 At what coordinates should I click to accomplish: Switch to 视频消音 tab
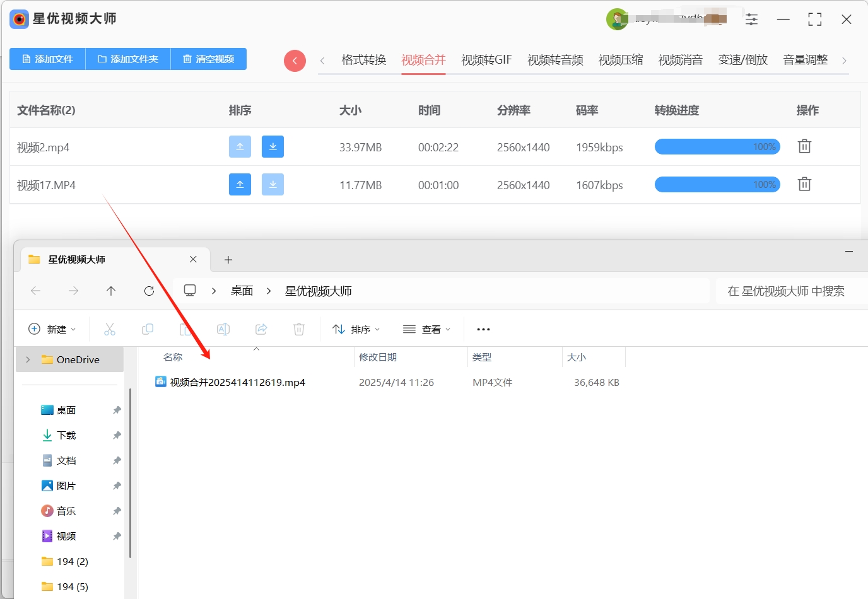click(x=681, y=60)
